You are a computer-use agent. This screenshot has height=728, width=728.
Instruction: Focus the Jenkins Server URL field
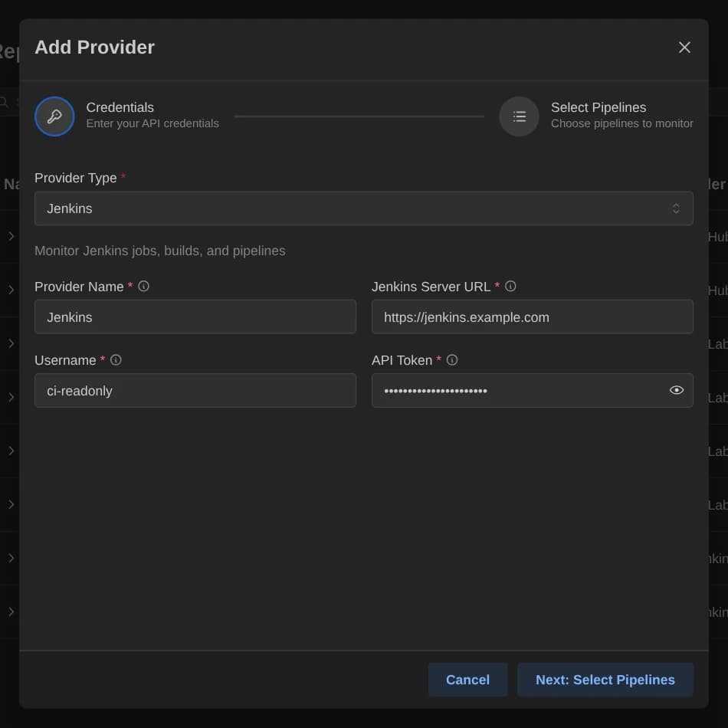coord(532,316)
